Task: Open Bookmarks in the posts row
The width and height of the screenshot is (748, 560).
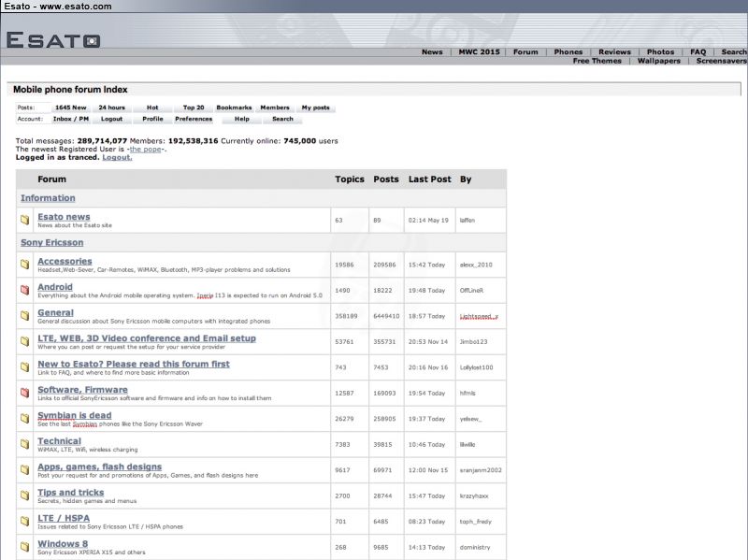Action: (234, 108)
